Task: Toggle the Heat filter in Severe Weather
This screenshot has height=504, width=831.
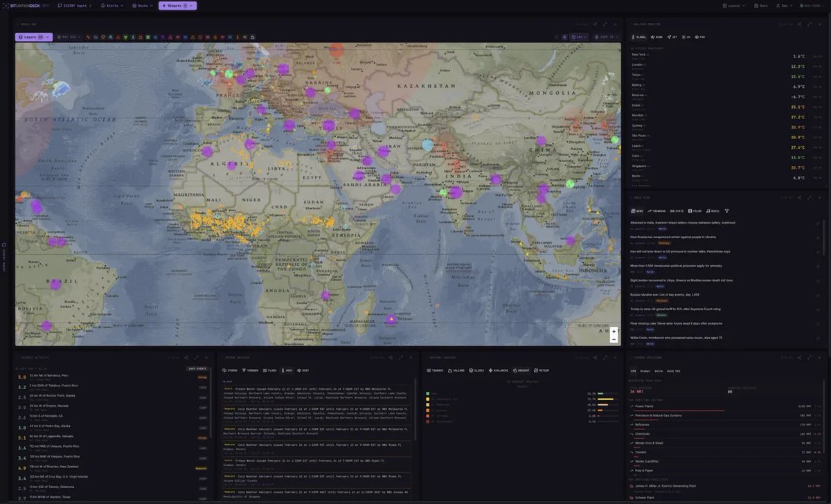Action: tap(287, 370)
